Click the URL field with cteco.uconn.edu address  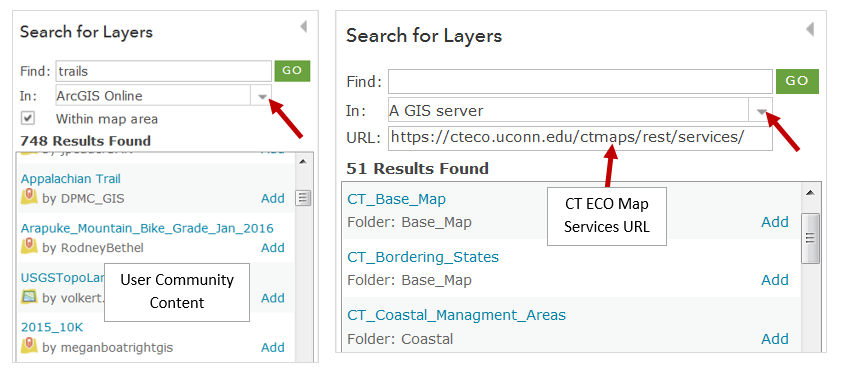tap(580, 138)
